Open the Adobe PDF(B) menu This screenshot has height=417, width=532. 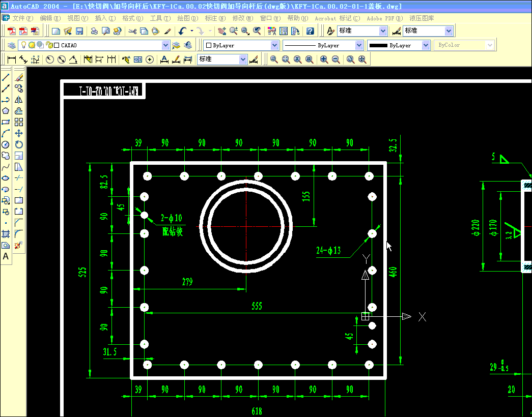(385, 18)
